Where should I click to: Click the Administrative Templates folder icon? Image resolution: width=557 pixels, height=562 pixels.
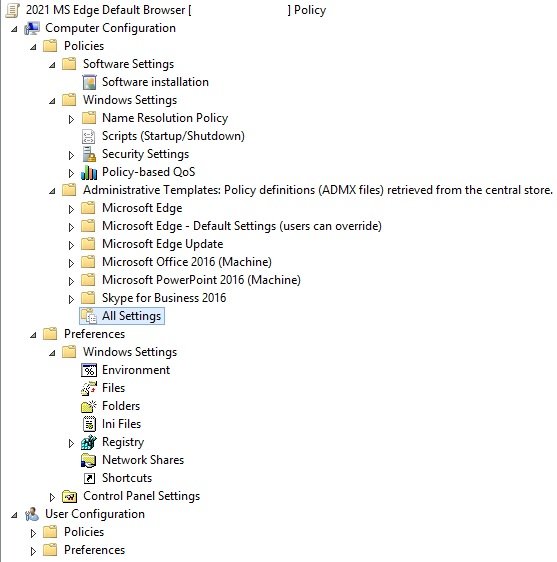pos(69,190)
